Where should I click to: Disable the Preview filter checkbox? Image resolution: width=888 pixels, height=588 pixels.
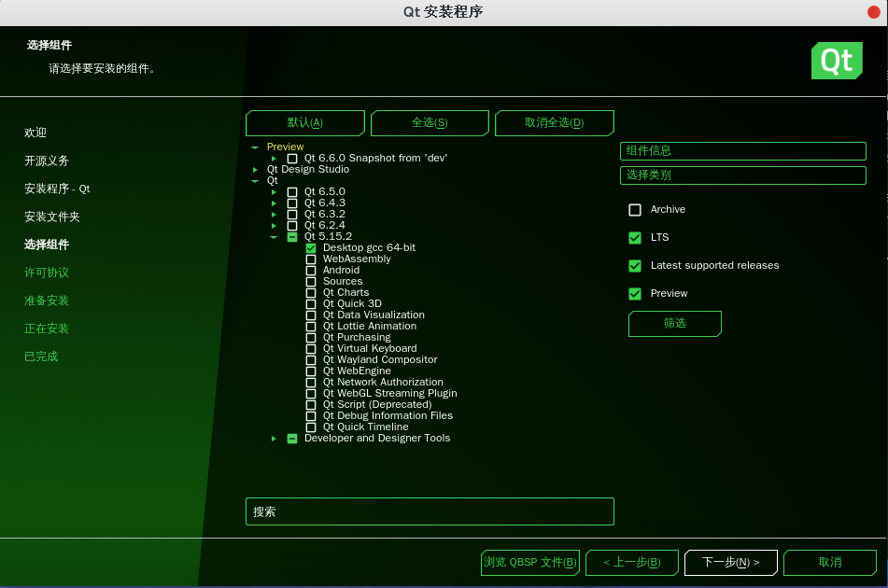(x=635, y=294)
